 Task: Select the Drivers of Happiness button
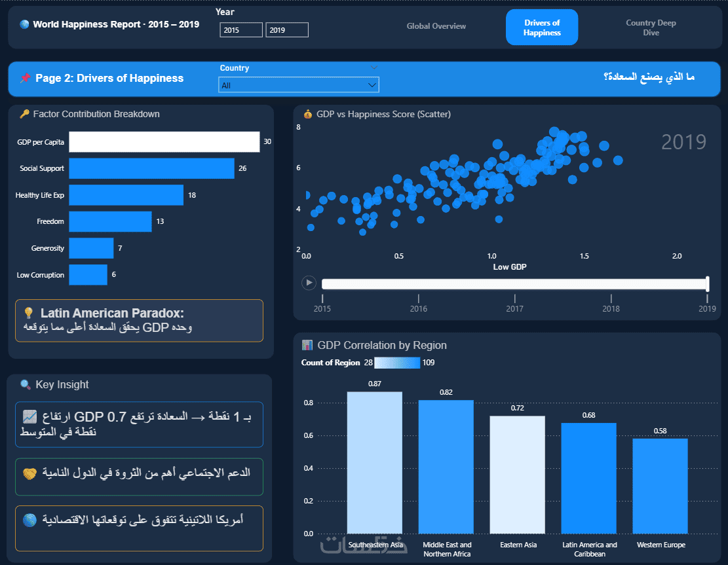tap(542, 27)
